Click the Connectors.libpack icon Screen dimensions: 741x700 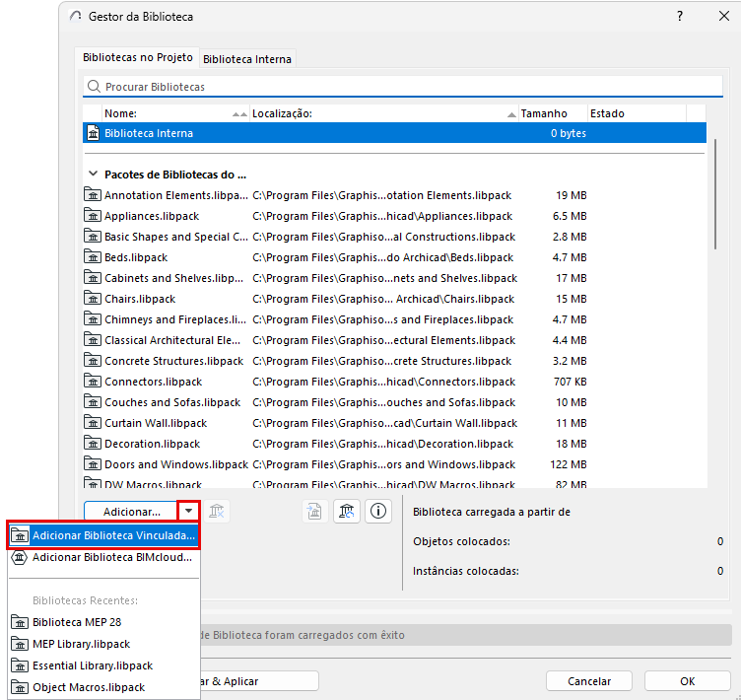(x=93, y=382)
